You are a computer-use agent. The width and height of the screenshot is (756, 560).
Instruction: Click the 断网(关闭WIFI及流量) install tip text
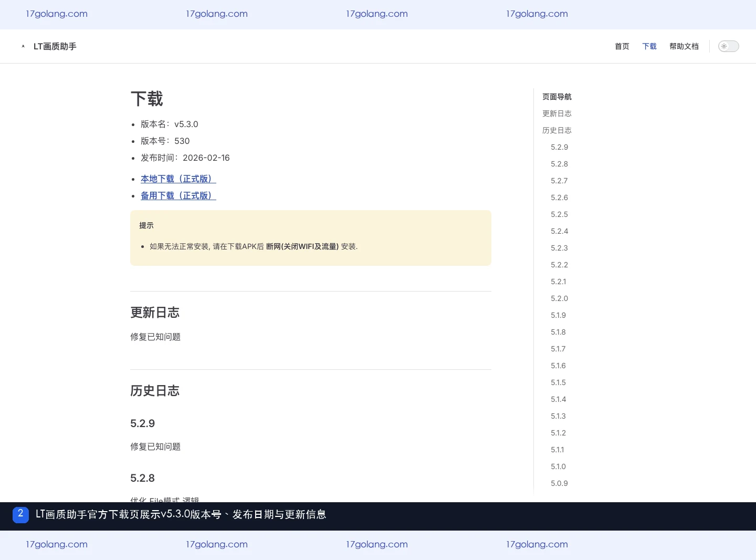point(302,246)
